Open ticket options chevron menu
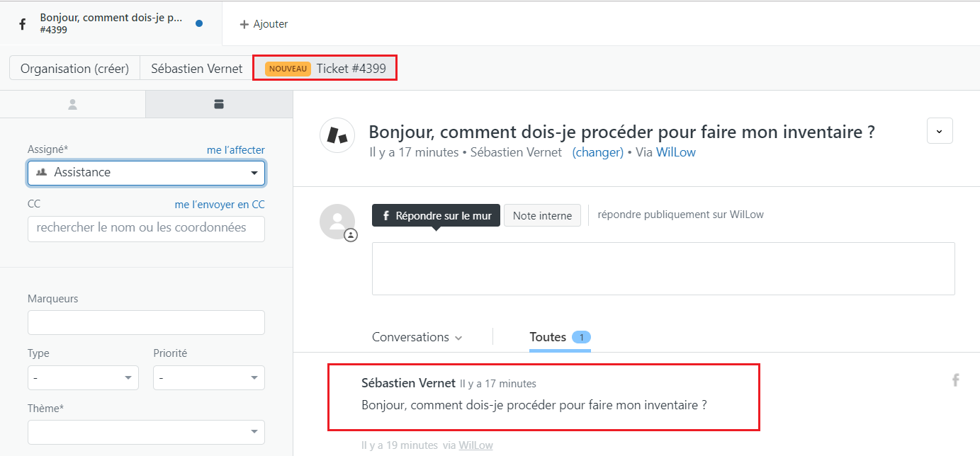 coord(940,131)
